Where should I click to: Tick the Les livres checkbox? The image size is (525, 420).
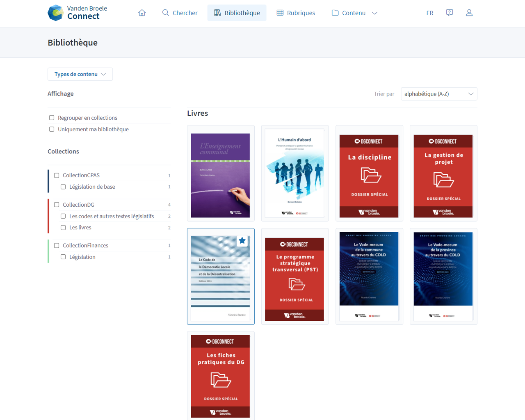[63, 227]
